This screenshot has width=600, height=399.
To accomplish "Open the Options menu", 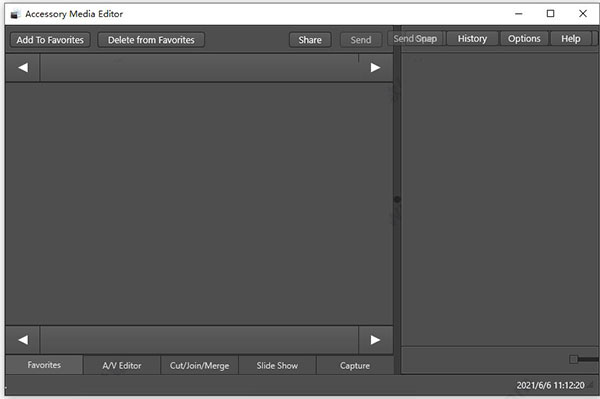I will coord(524,39).
